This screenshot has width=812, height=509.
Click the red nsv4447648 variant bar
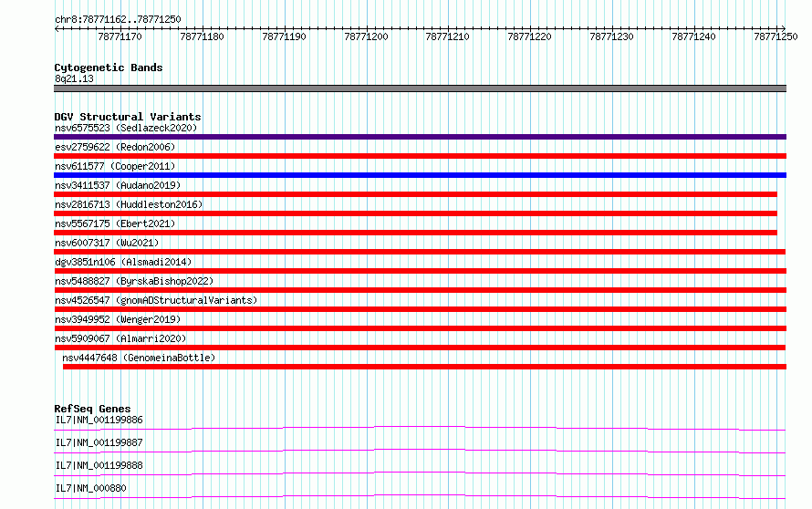424,367
